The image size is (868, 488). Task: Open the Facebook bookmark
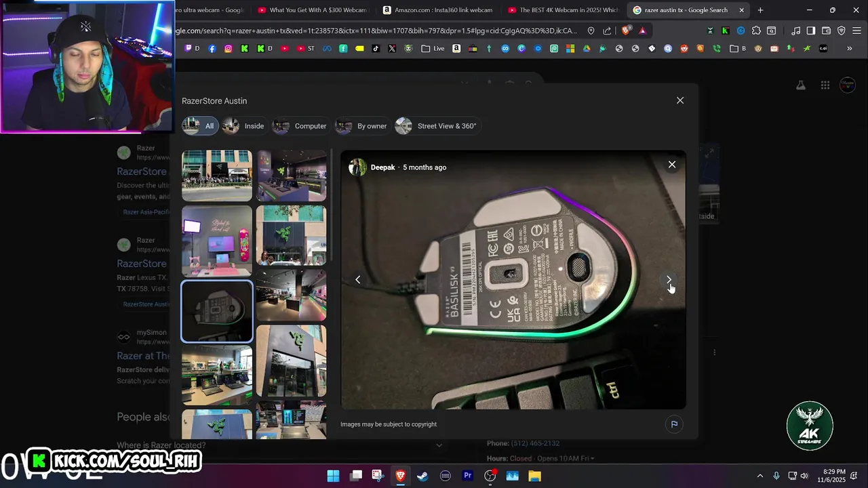coord(212,49)
